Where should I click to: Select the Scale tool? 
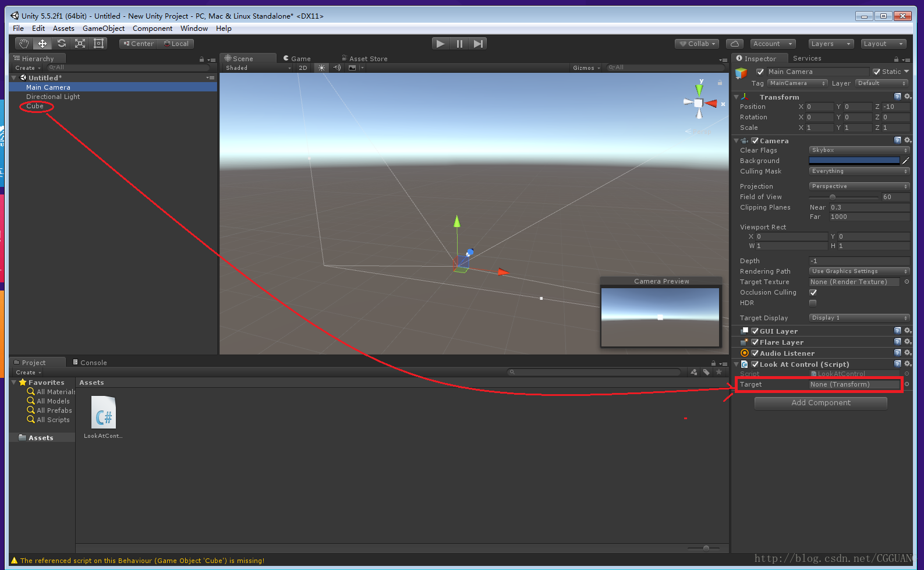80,44
